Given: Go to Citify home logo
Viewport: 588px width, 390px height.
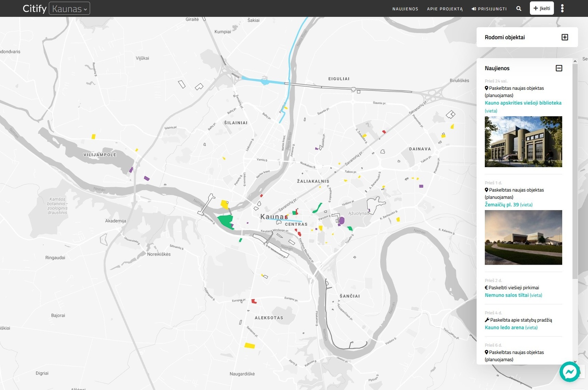Looking at the screenshot, I should (x=35, y=8).
